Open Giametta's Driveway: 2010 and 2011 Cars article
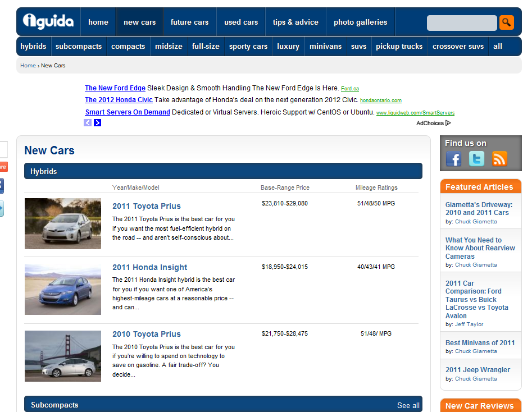This screenshot has width=532, height=412. [479, 209]
